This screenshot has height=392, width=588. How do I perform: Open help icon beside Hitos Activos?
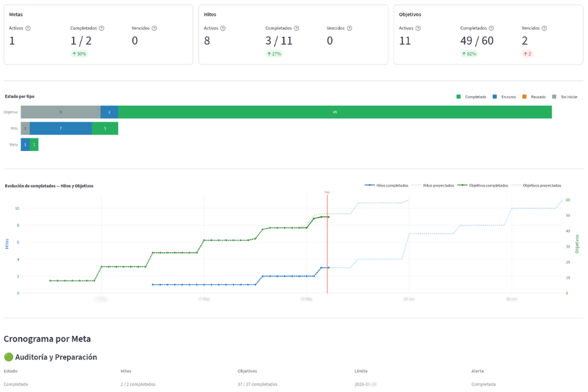coord(223,28)
